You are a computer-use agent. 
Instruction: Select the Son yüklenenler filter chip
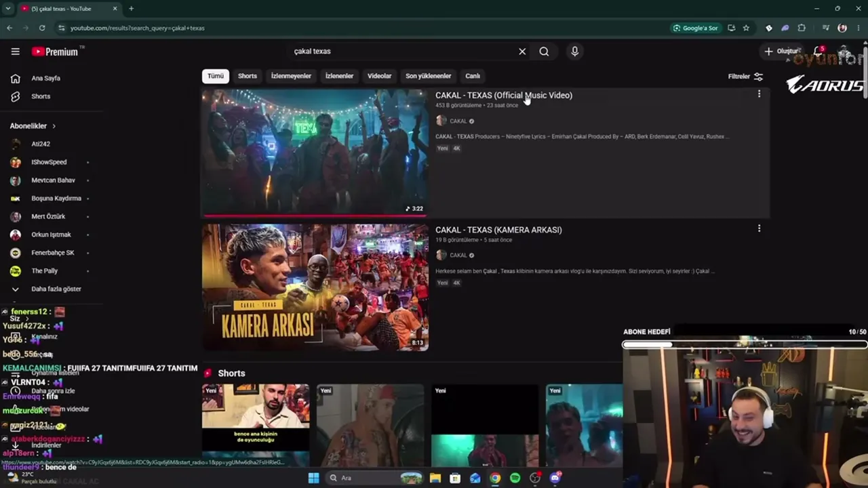coord(428,76)
